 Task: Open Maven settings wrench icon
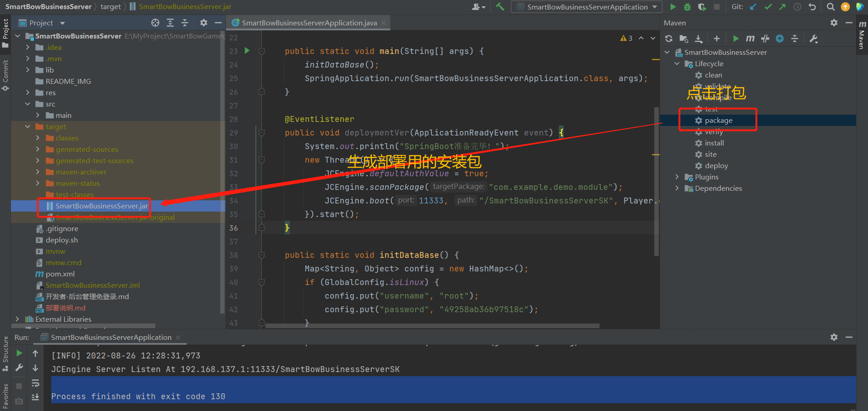point(814,39)
